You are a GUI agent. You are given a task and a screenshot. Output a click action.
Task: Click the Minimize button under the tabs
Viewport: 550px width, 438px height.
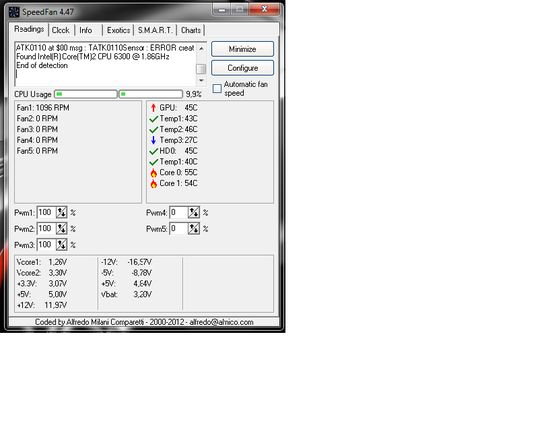coord(242,49)
